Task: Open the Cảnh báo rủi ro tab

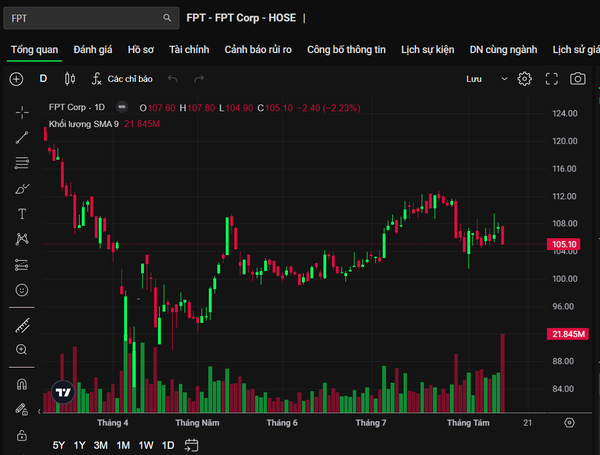Action: click(258, 50)
